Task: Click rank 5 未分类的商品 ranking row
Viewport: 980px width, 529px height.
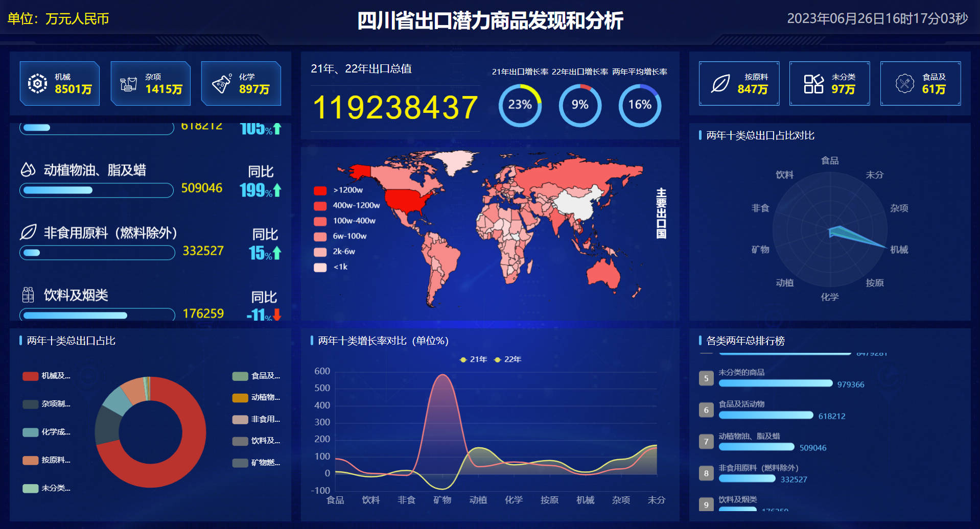Action: (x=782, y=378)
